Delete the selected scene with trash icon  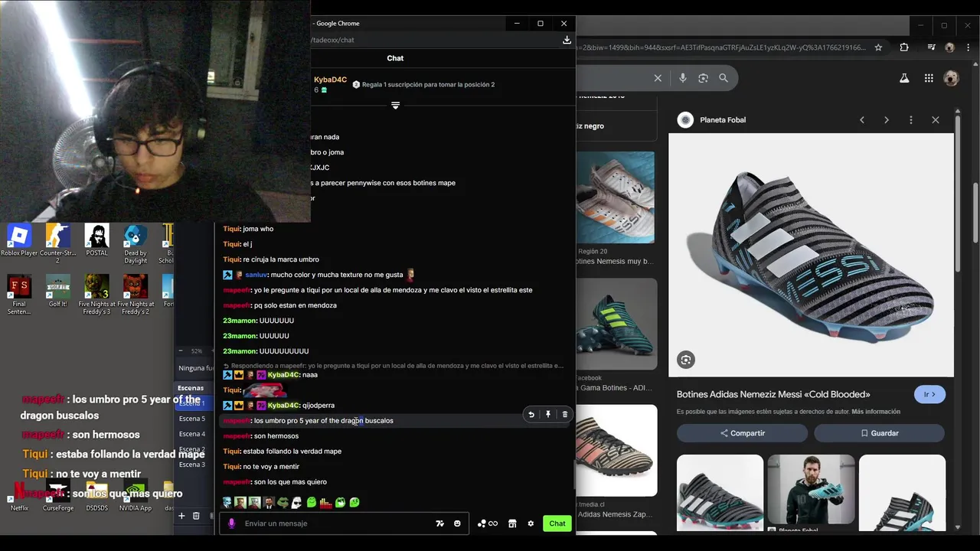pos(196,516)
